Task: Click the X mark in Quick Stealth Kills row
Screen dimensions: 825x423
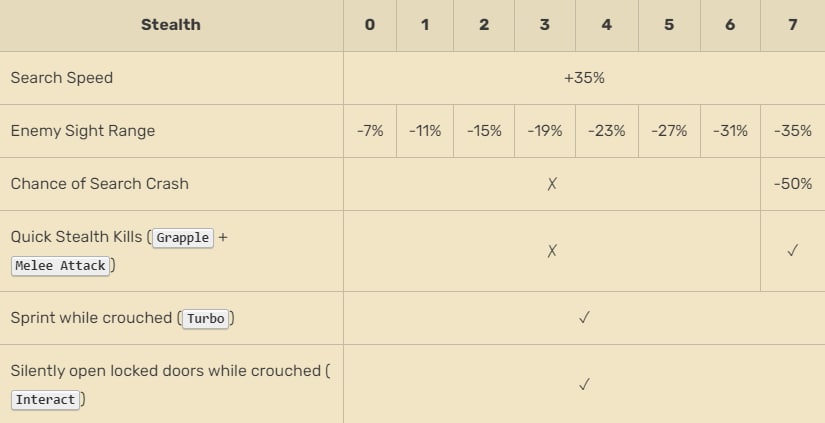Action: tap(552, 251)
